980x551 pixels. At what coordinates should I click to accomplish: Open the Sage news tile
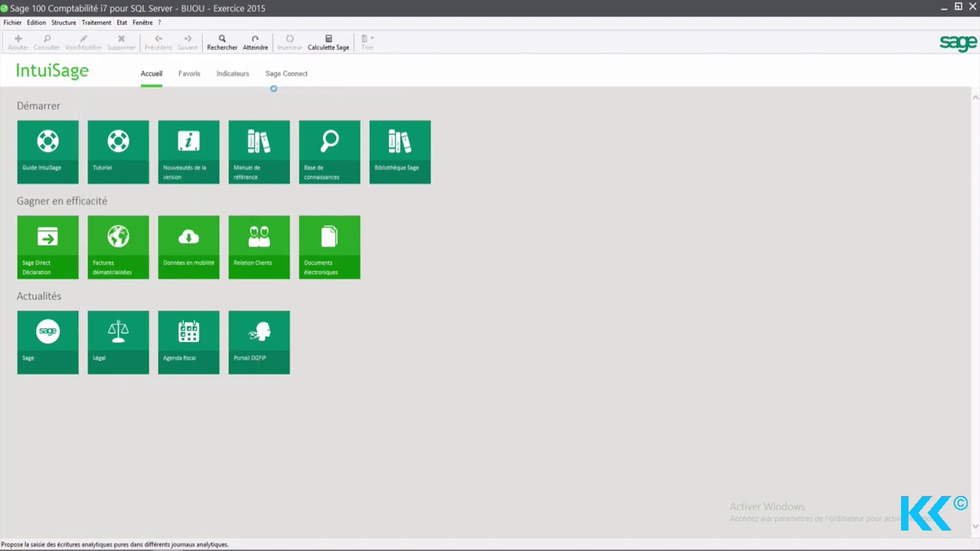click(x=47, y=342)
